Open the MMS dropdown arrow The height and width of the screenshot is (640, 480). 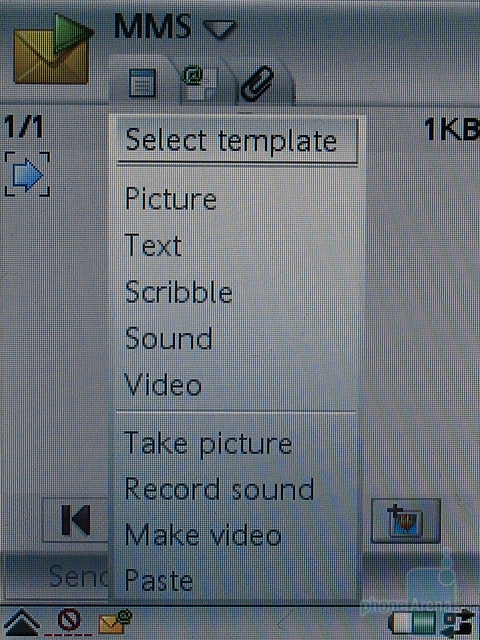tap(219, 29)
